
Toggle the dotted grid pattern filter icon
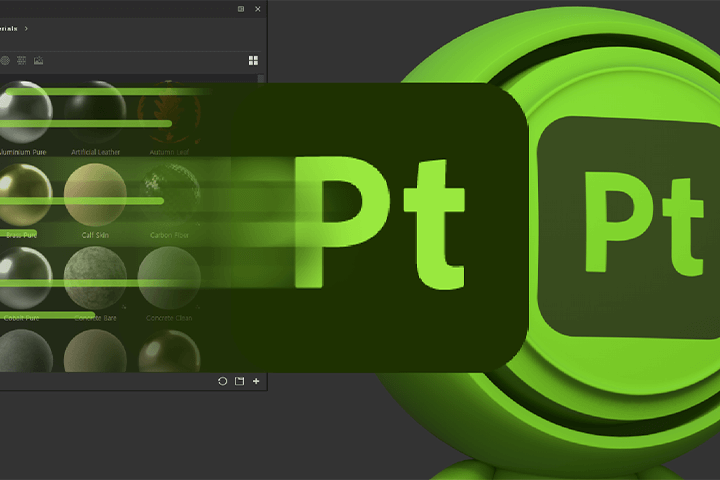coord(22,60)
